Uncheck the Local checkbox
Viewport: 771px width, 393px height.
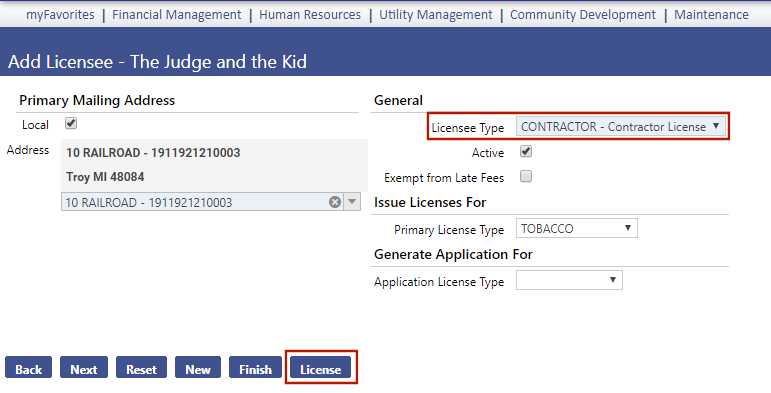click(71, 123)
